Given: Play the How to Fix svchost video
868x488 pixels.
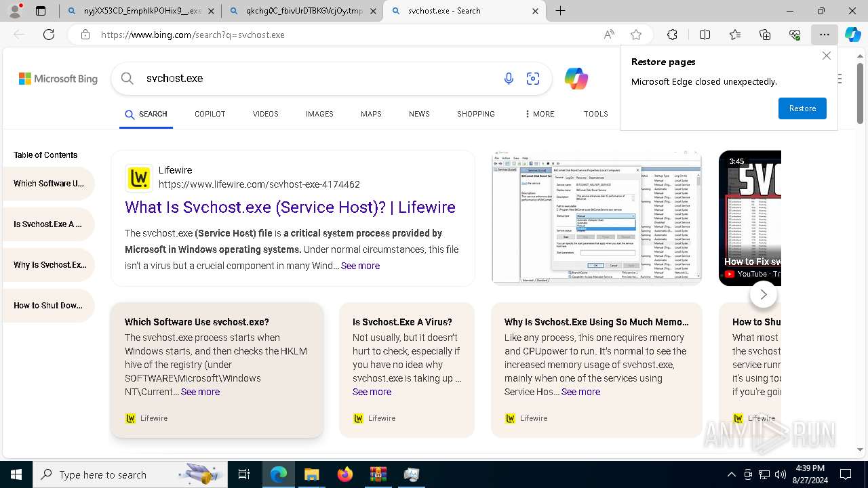Looking at the screenshot, I should [x=750, y=218].
